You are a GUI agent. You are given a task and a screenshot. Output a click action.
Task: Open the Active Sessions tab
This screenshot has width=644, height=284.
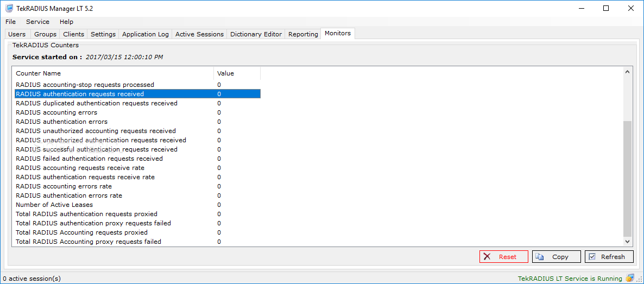[200, 35]
